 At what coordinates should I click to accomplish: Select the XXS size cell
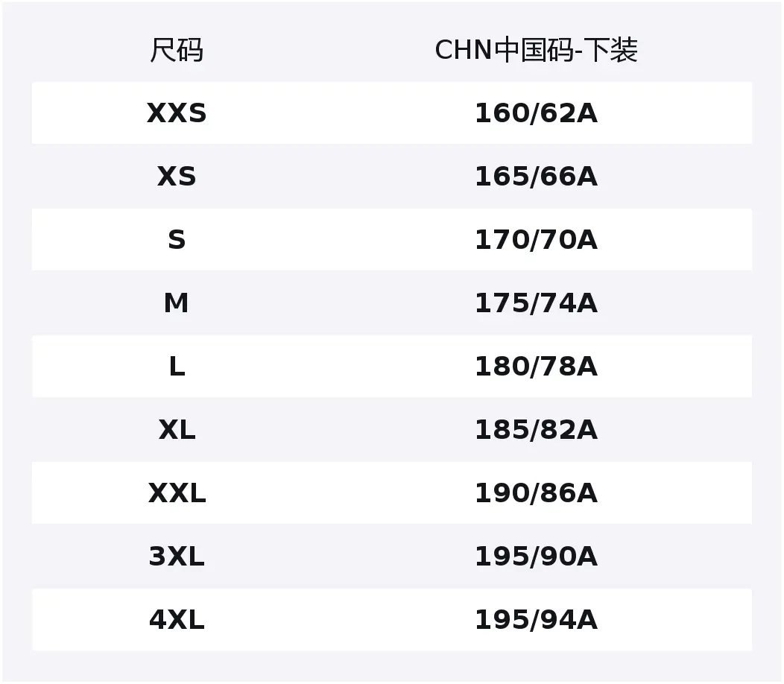[x=177, y=113]
